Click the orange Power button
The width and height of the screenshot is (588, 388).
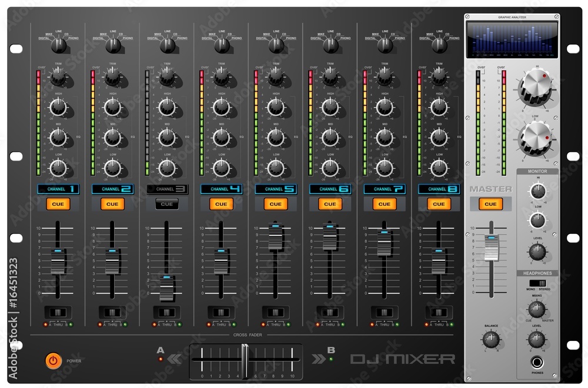tap(54, 360)
